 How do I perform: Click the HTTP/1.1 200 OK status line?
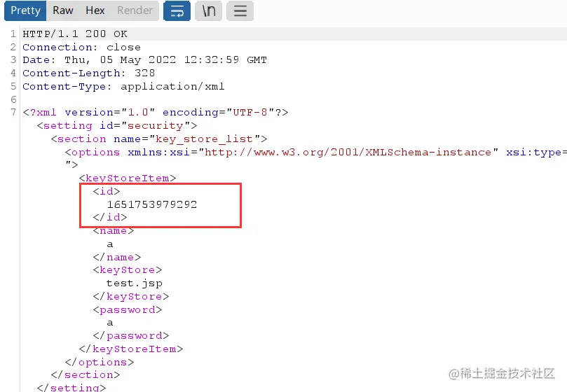click(x=75, y=34)
